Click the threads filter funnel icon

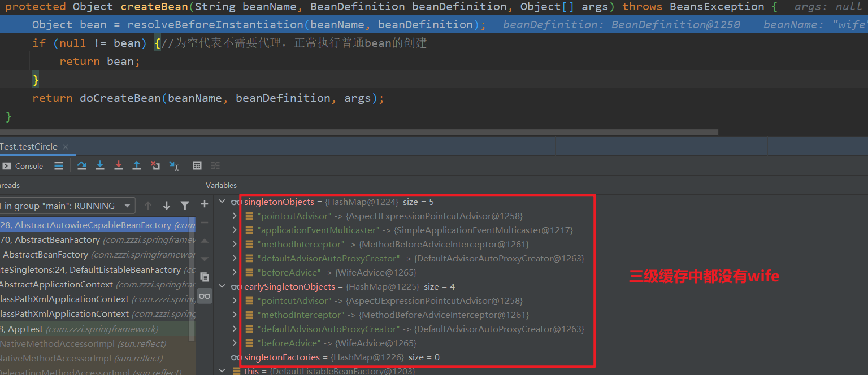[x=185, y=206]
